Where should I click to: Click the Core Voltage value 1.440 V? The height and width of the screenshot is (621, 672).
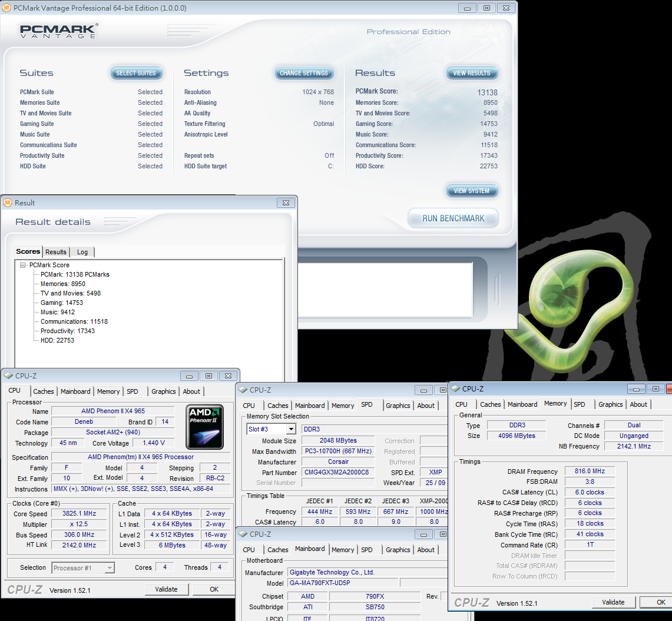pyautogui.click(x=154, y=443)
